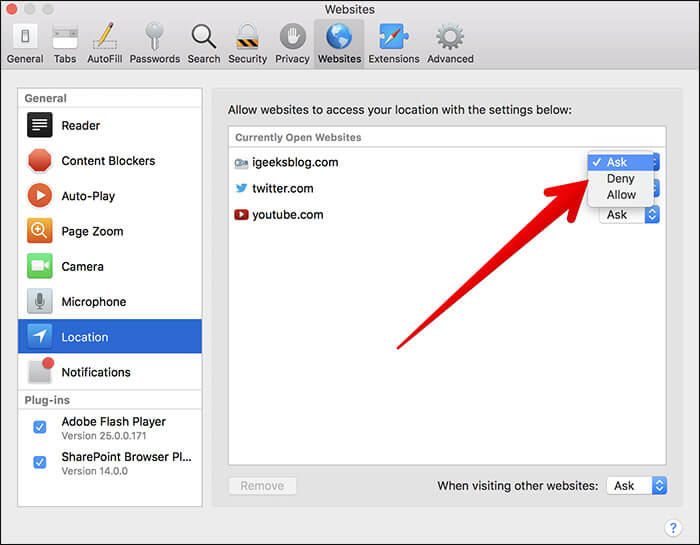Select the twitter.com row text
The image size is (700, 545).
point(283,188)
